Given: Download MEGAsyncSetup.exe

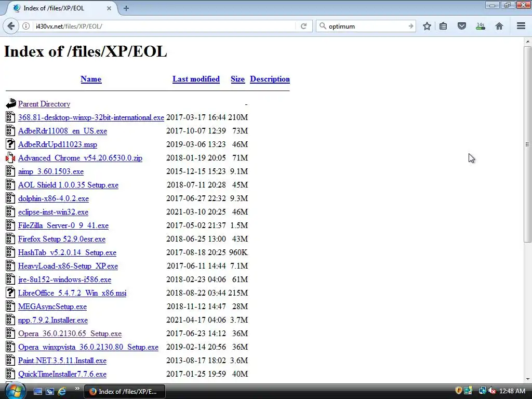Looking at the screenshot, I should (52, 307).
